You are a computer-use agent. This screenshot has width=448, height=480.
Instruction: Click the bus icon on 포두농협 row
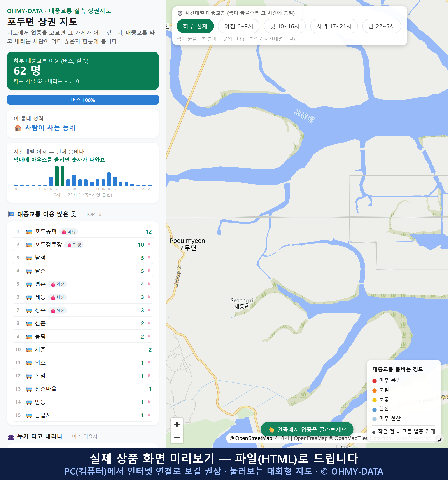29,232
